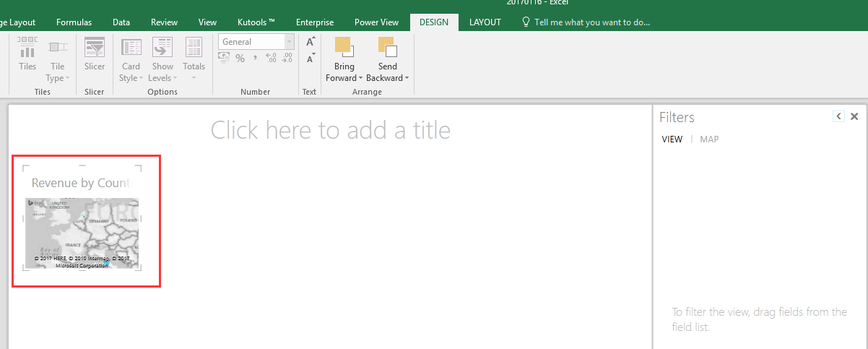Open the Bring Forward dropdown

344,78
